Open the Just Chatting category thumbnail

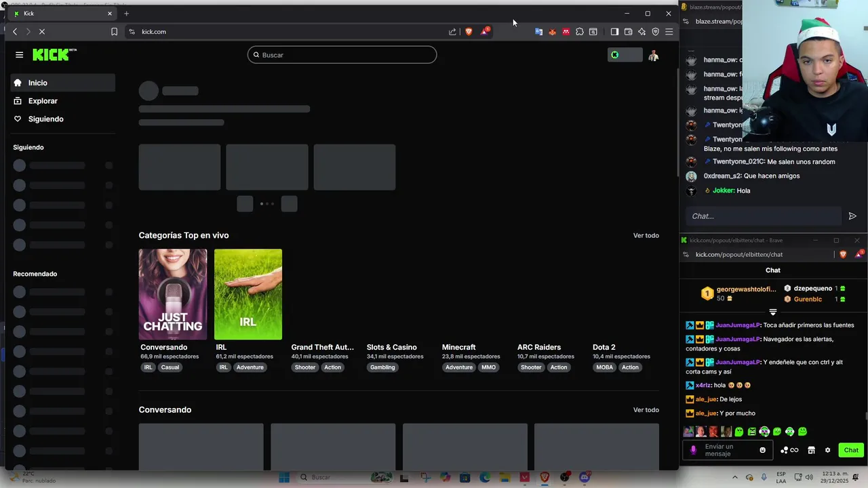pos(173,294)
